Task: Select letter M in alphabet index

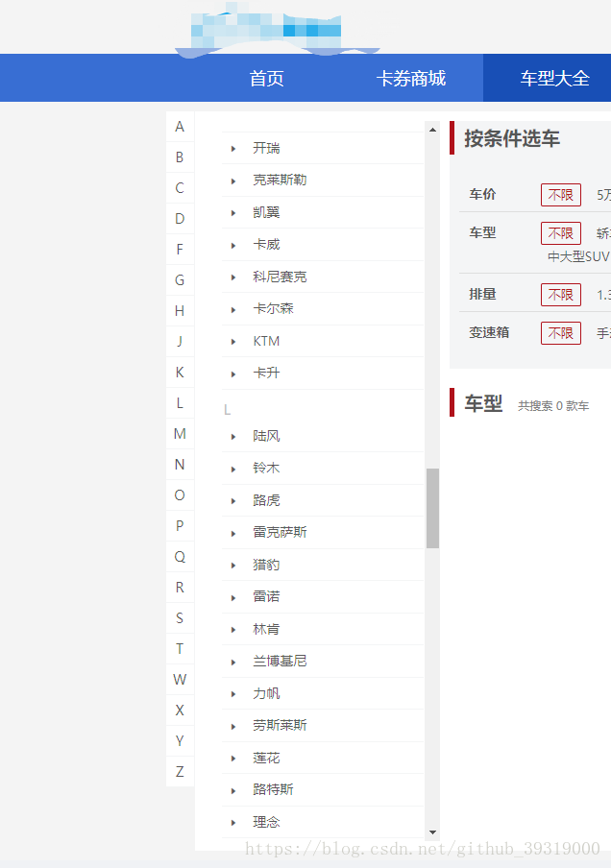Action: 180,433
